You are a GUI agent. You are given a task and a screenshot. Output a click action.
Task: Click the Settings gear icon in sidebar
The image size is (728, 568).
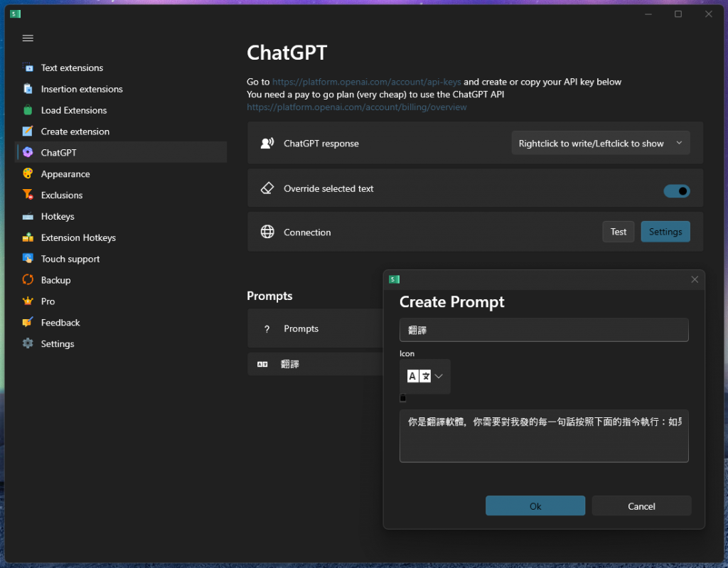28,343
